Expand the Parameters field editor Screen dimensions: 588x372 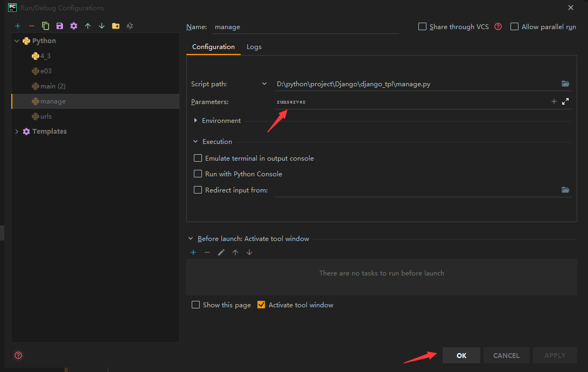pos(565,101)
